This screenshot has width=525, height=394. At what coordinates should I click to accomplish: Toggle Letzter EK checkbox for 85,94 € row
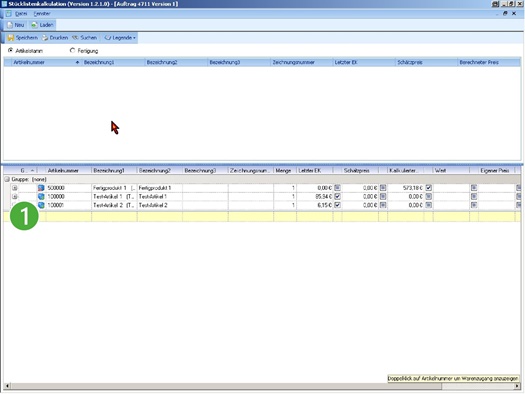click(338, 196)
